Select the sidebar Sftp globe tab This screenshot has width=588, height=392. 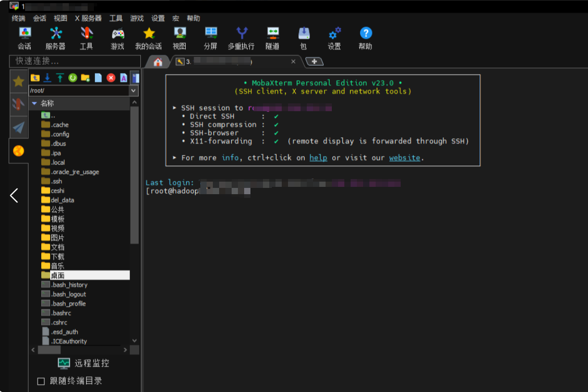pos(18,151)
